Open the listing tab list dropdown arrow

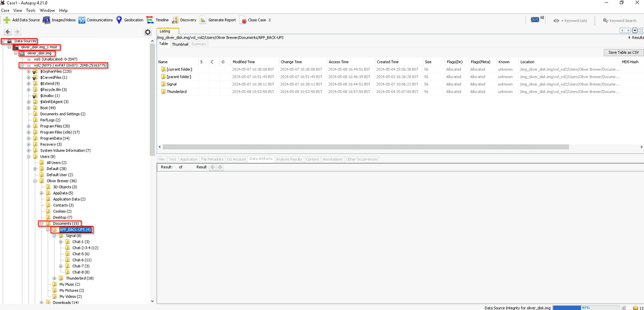click(x=635, y=31)
